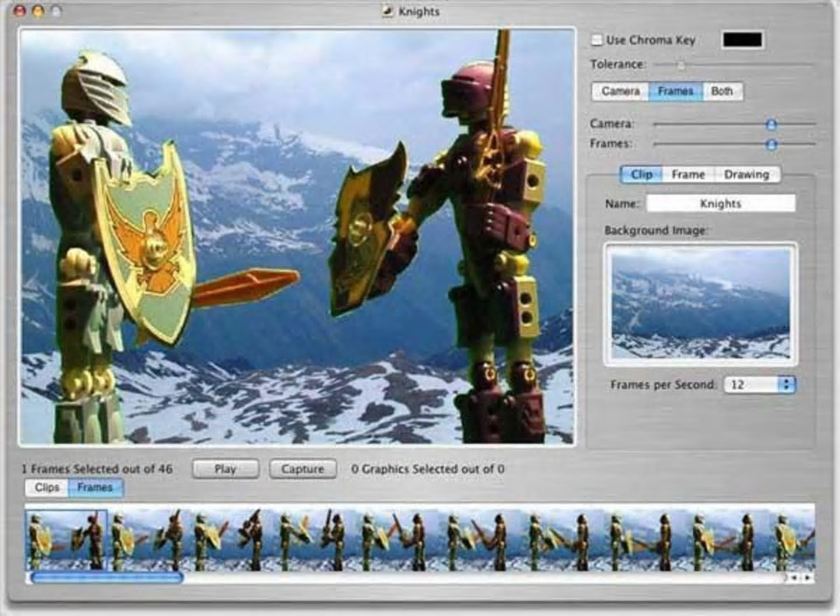Click the '1 Frames Selected out of 46' text
Viewport: 840px width, 616px height.
point(97,469)
